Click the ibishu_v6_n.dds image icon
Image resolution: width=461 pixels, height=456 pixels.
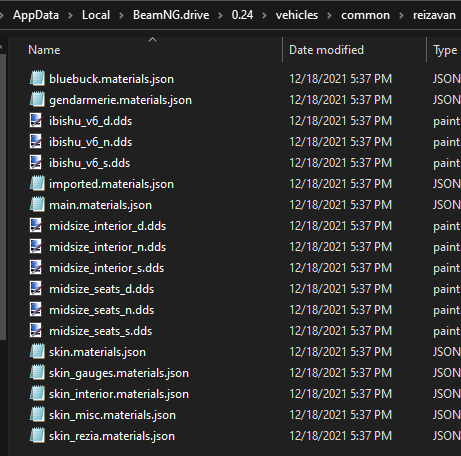click(36, 141)
